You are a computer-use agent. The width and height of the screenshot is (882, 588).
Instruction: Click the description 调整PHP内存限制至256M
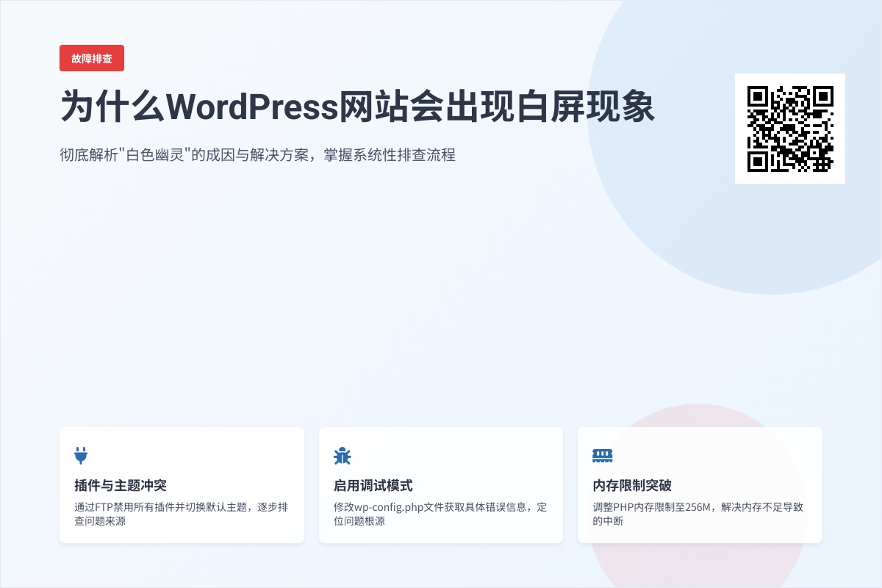[x=698, y=514]
